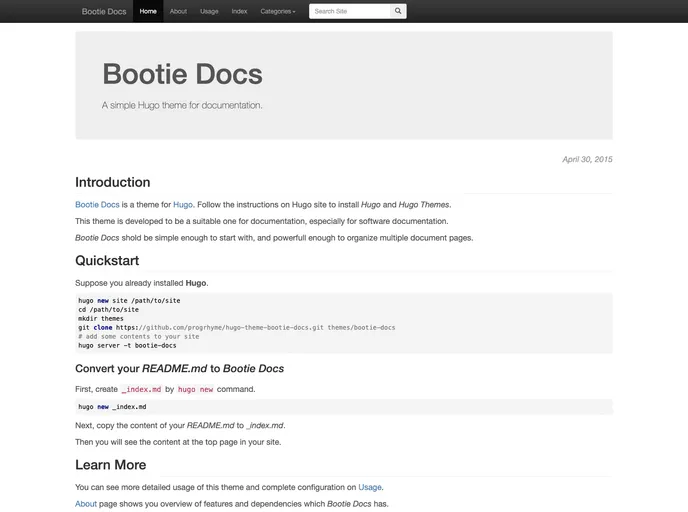Click the Learn More heading

(x=111, y=465)
